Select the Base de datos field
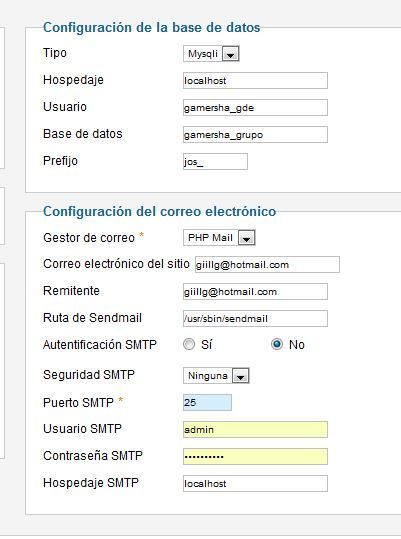 click(255, 134)
